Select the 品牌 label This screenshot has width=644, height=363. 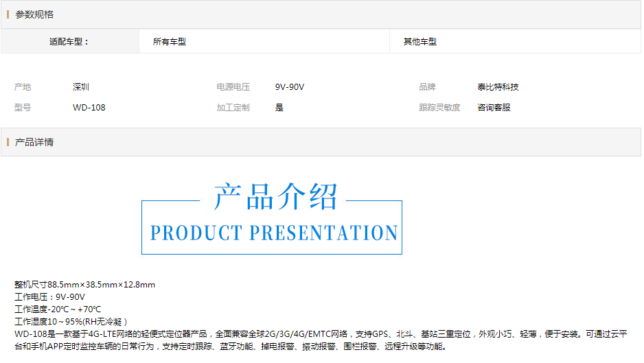pyautogui.click(x=427, y=86)
